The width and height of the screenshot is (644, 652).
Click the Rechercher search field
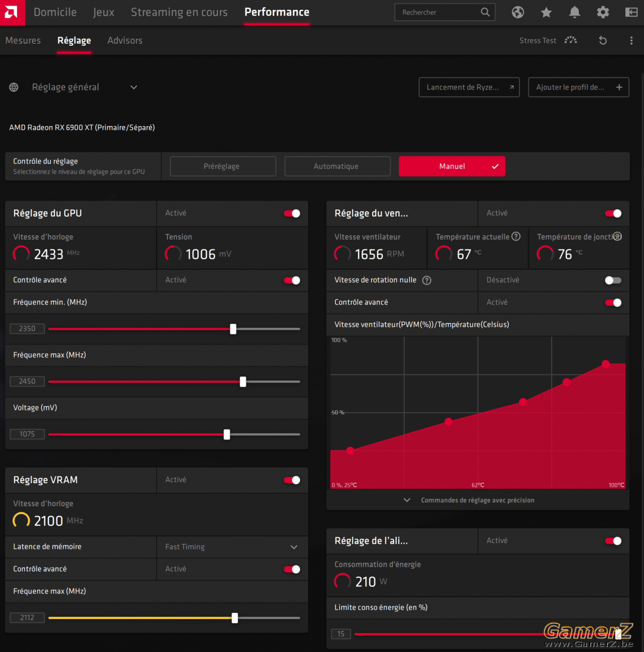pyautogui.click(x=444, y=12)
